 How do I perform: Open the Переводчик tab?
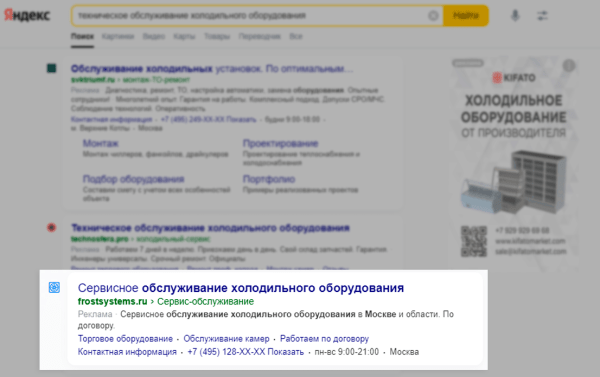260,36
